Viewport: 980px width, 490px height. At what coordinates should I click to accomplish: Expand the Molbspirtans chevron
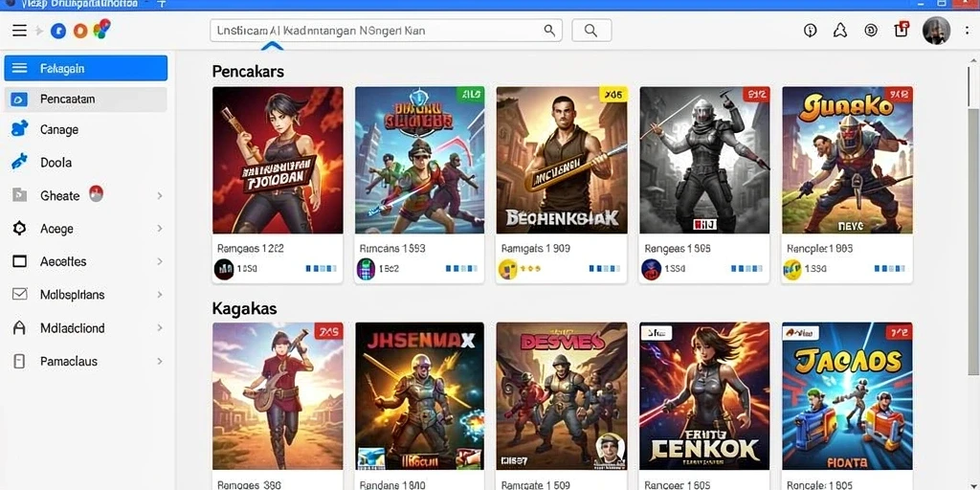(160, 295)
